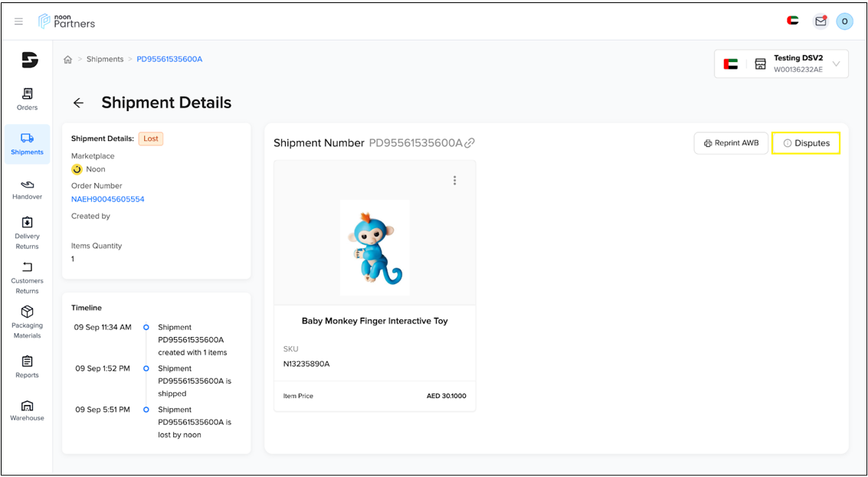Open the three-dot menu on product card
The image size is (868, 477).
(x=454, y=181)
